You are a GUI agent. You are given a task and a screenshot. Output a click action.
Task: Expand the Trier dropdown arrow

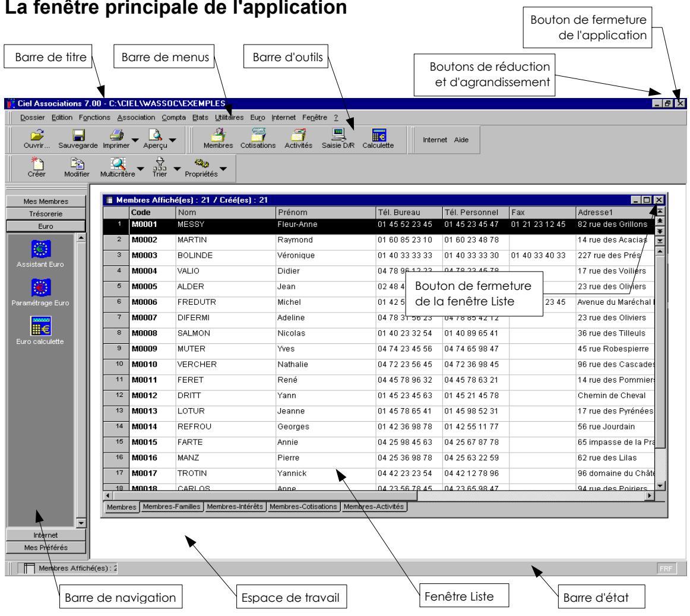[x=177, y=169]
